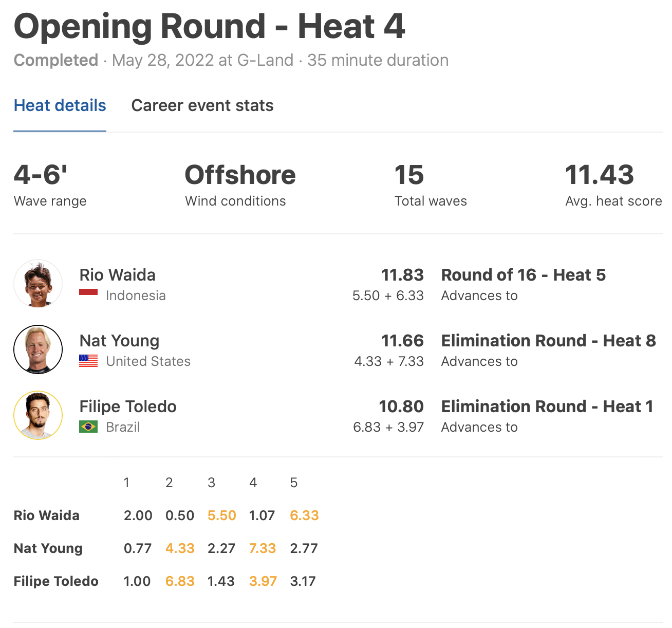672x628 pixels.
Task: Click Filipe Toledo's profile photo
Action: click(38, 415)
